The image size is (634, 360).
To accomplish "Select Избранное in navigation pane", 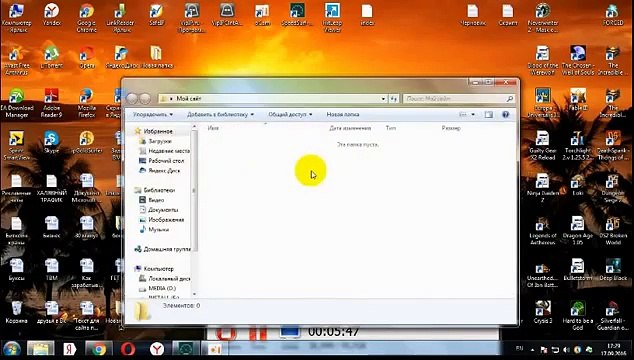I will tap(158, 131).
